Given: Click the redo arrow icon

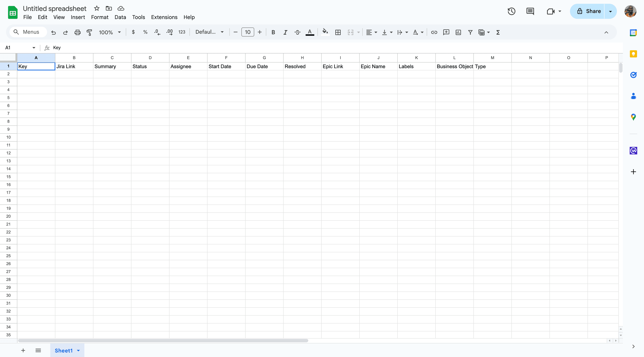Looking at the screenshot, I should 65,32.
